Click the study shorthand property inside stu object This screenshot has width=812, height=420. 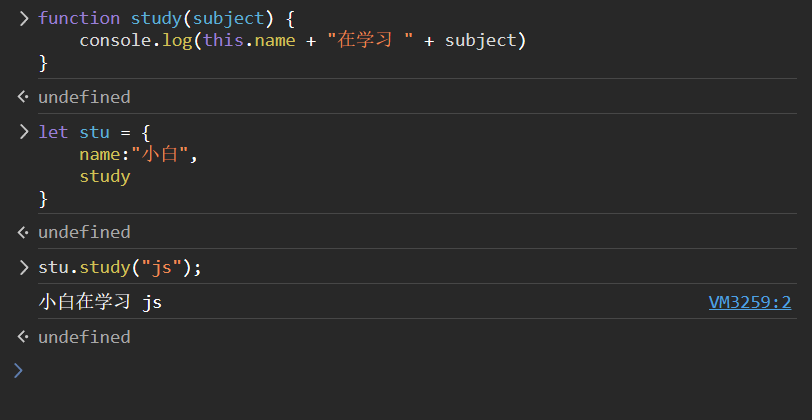point(105,176)
